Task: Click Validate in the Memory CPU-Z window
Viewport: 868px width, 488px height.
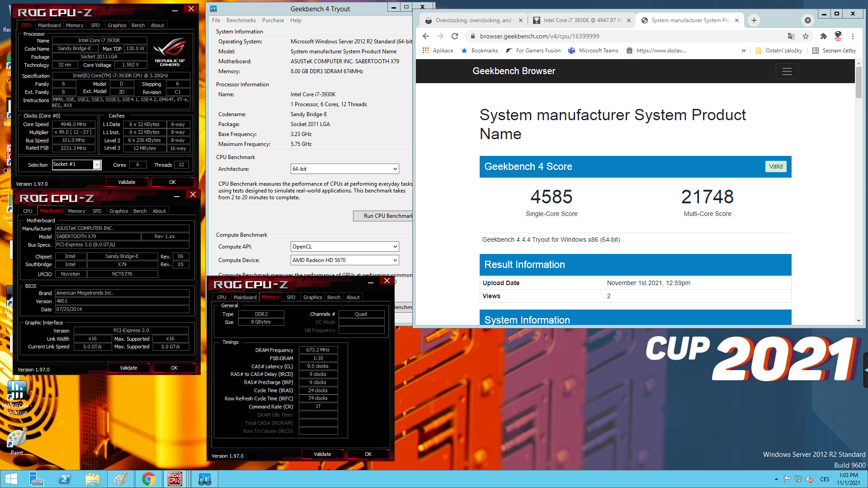Action: point(322,454)
